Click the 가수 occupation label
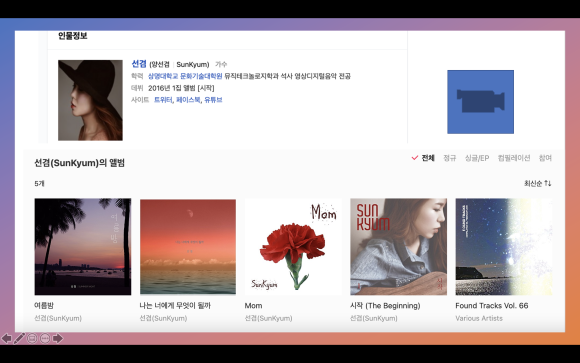 tap(221, 64)
